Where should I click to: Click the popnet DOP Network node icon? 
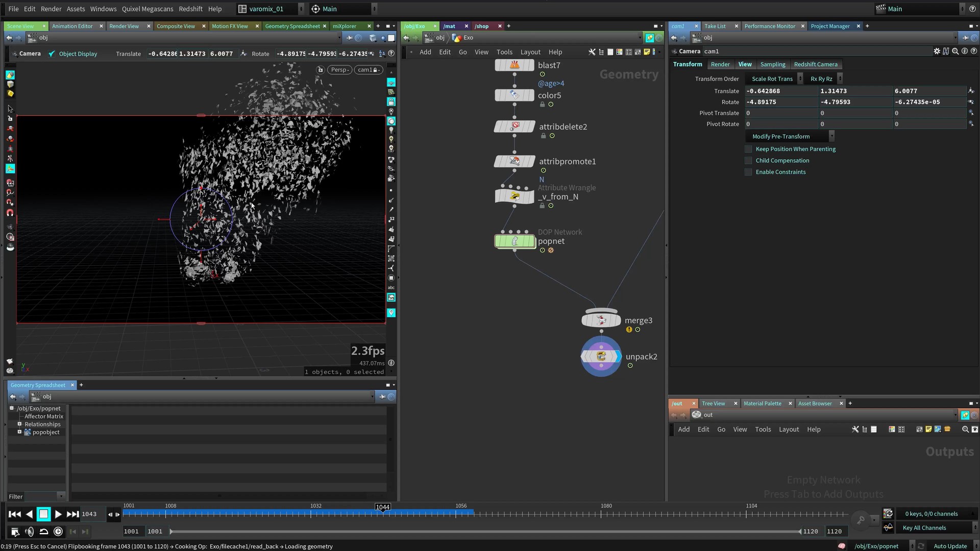[514, 241]
